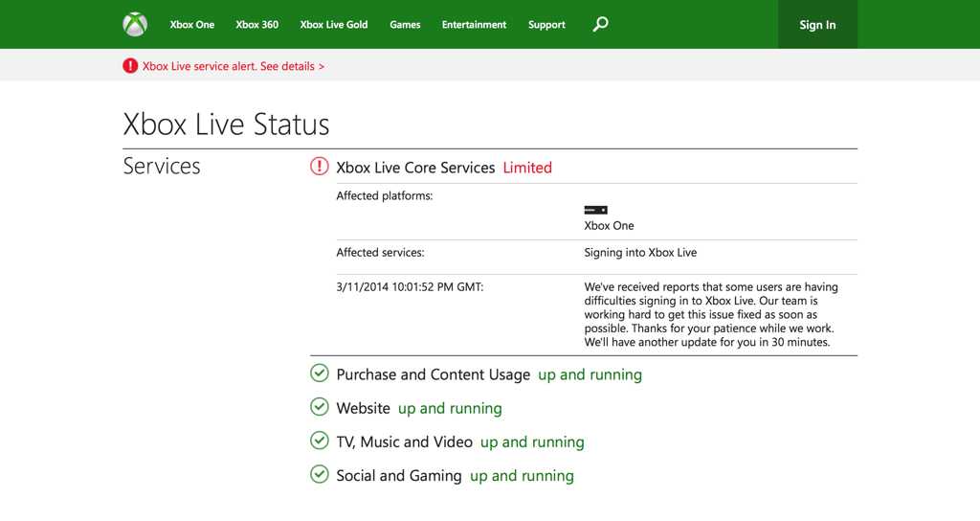Screen dimensions: 980x521
Task: Expand the Purchase and Content Usage row
Action: tap(433, 374)
